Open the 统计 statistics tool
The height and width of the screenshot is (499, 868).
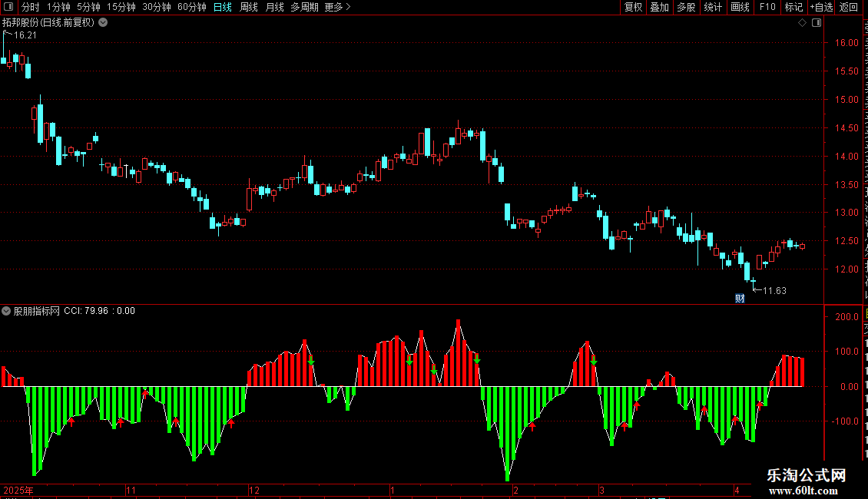712,7
